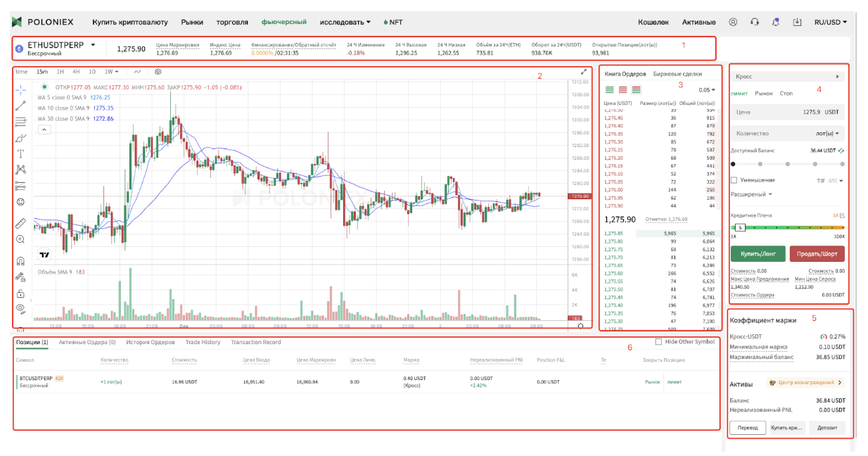Click the Купить/Лонг button
This screenshot has width=868, height=456.
[x=758, y=254]
